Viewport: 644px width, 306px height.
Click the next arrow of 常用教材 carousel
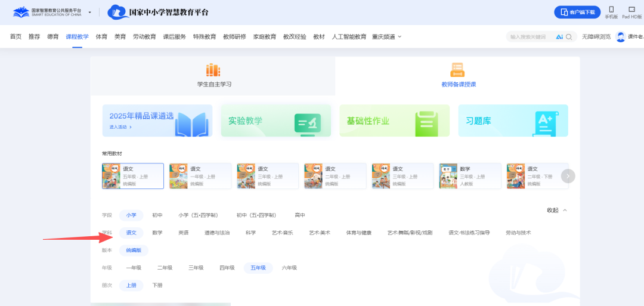point(568,176)
